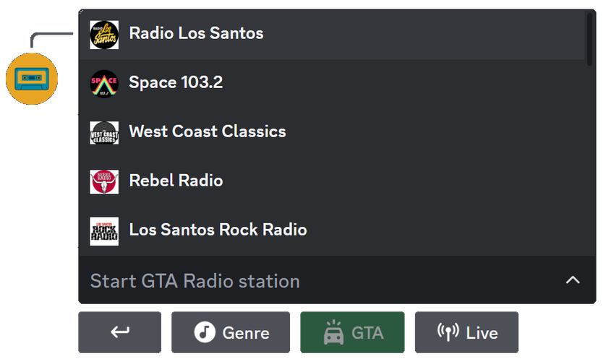
Task: Choose Los Santos Rock Radio option
Action: [333, 231]
